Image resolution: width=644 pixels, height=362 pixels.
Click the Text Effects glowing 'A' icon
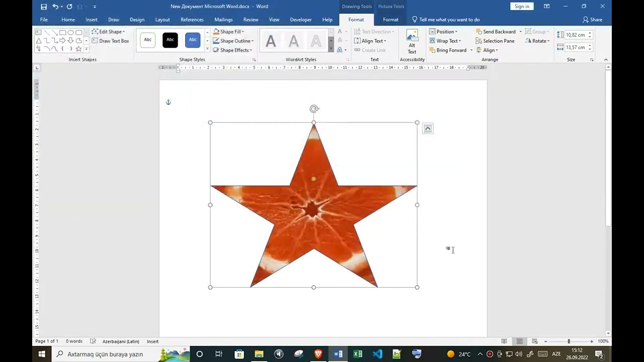tap(340, 50)
